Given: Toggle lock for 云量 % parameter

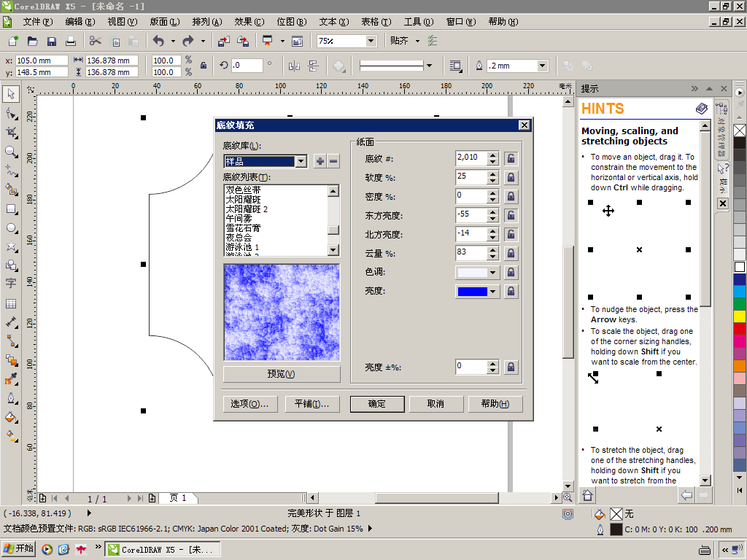Looking at the screenshot, I should (511, 253).
